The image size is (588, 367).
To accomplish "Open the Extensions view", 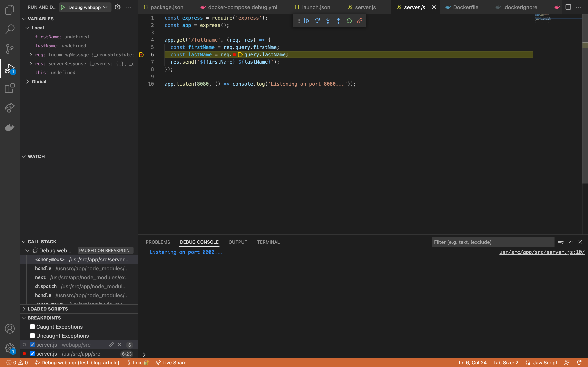I will tap(10, 88).
